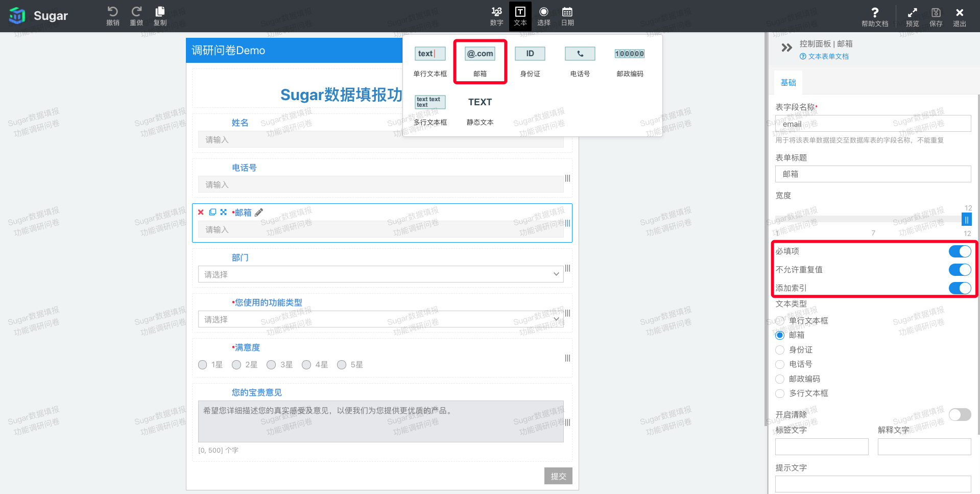Click the 您使用的功能类型 field label

pos(267,302)
